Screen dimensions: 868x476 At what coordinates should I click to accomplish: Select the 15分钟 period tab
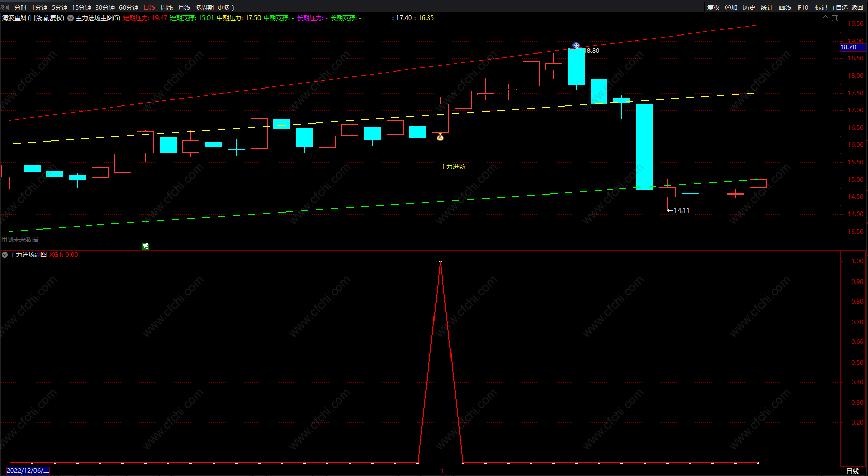(81, 7)
